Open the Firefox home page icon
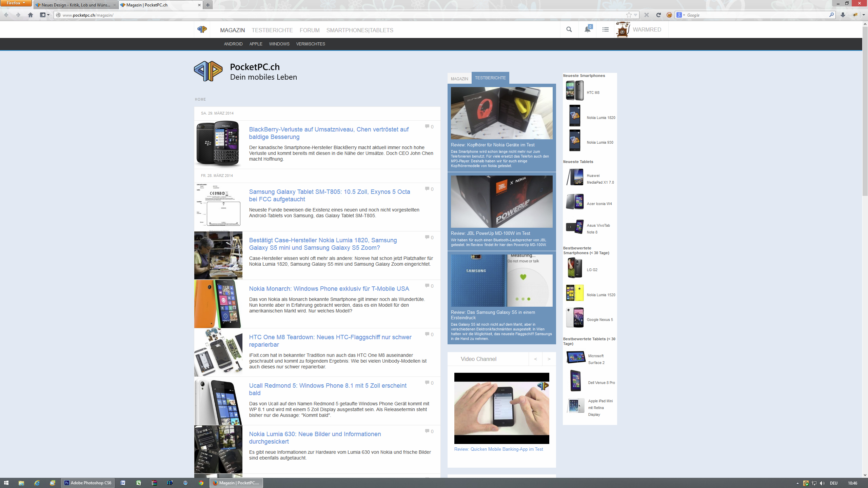 pos(31,15)
